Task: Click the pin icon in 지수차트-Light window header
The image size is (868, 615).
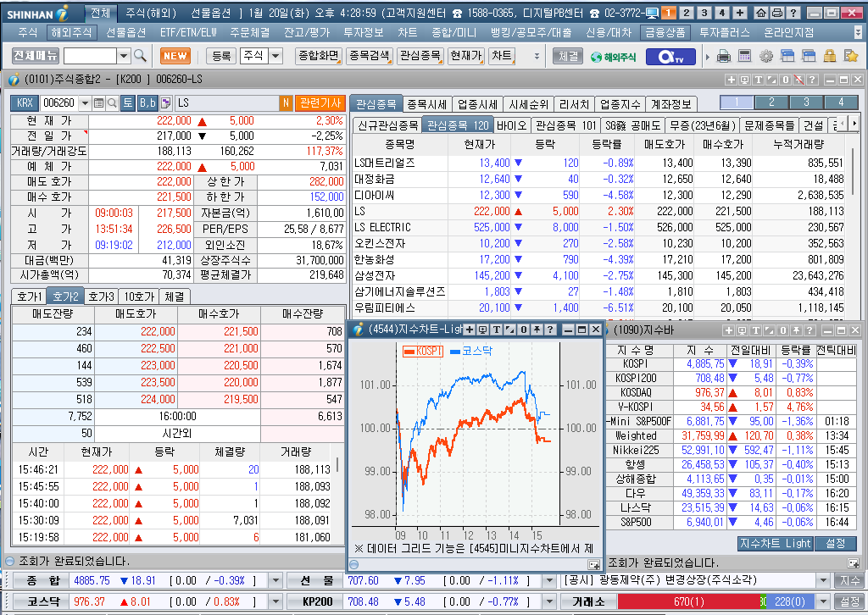Action: pos(537,330)
